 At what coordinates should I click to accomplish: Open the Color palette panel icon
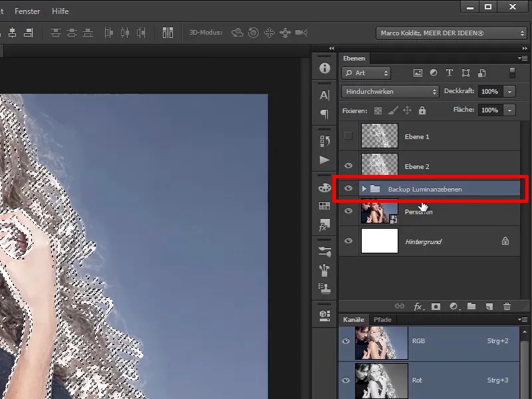[325, 188]
